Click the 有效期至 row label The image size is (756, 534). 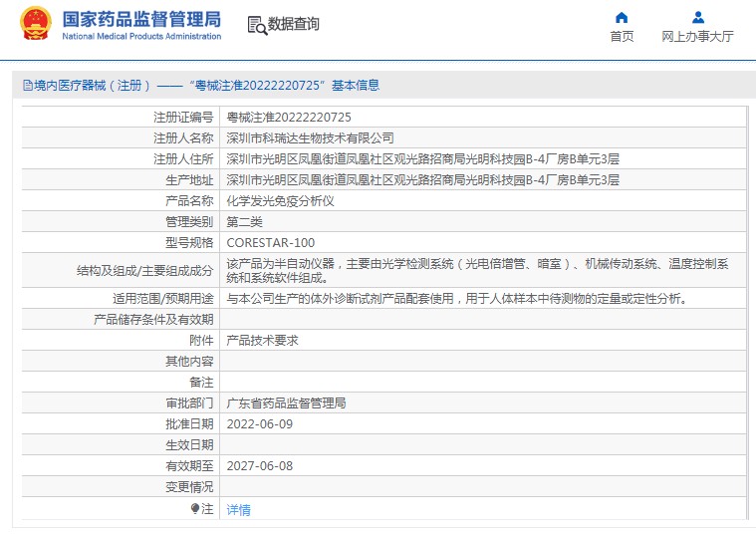[189, 466]
